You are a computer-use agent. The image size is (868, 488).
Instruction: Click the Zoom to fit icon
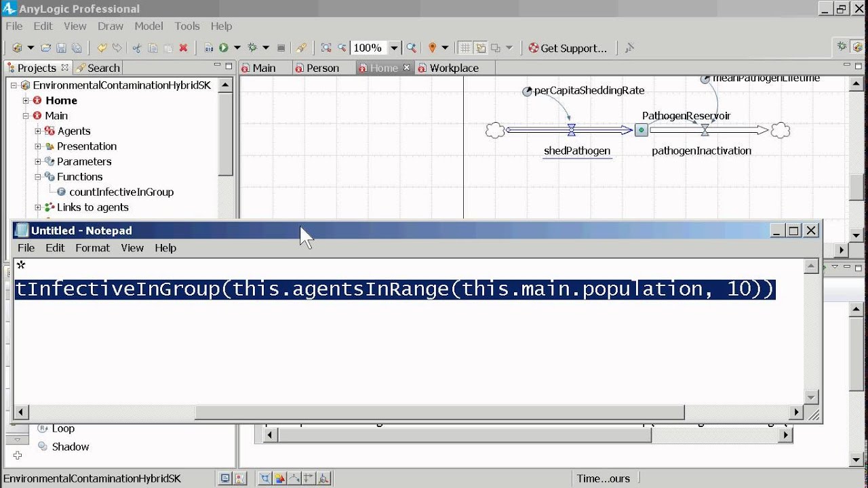click(x=326, y=48)
